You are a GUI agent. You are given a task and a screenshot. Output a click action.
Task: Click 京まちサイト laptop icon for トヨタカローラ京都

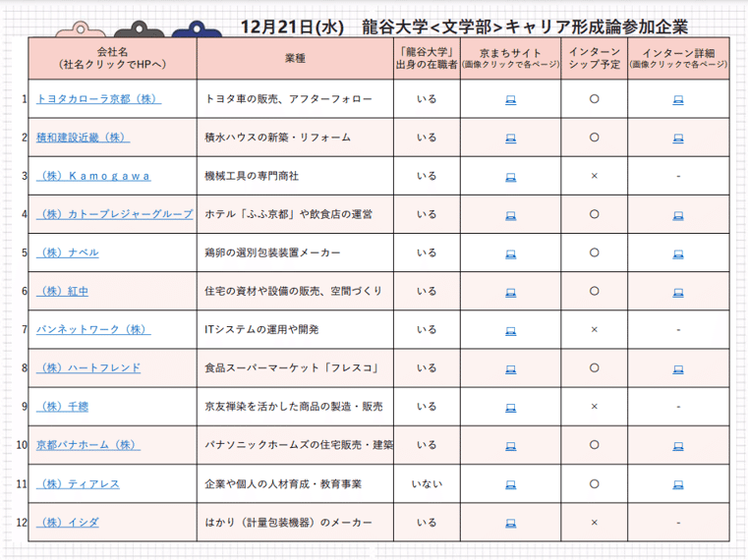click(510, 99)
